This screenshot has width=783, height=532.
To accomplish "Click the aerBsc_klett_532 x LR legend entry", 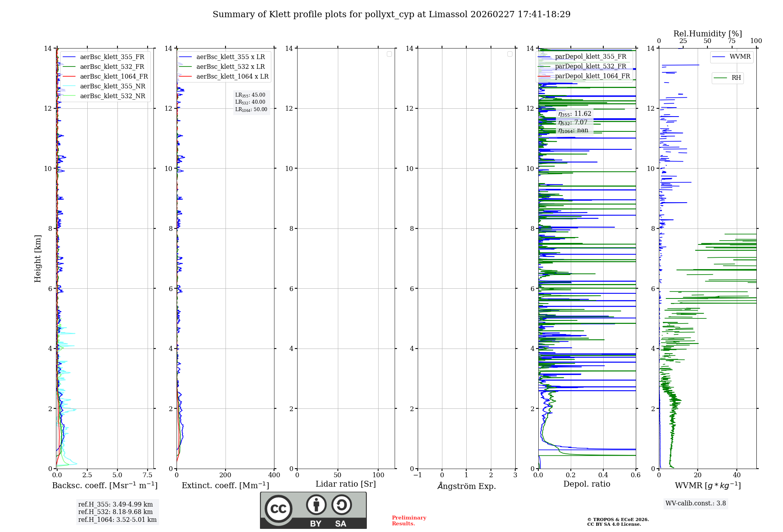I will coord(230,67).
